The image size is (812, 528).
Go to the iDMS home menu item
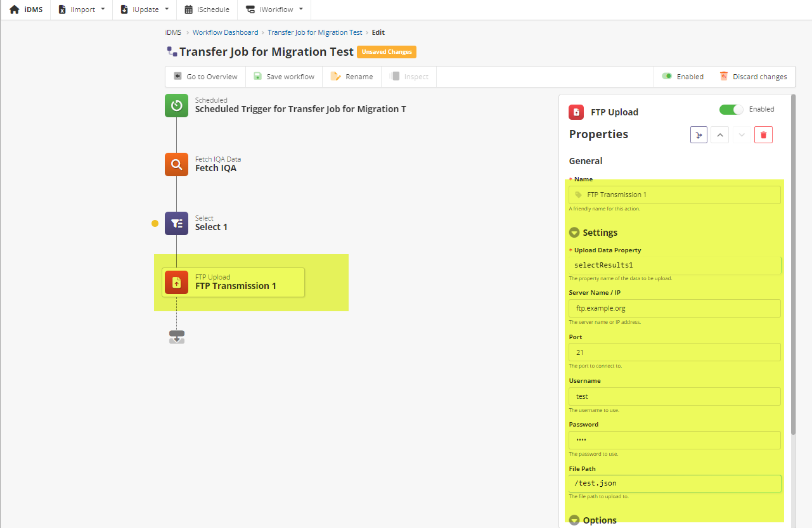(x=26, y=10)
